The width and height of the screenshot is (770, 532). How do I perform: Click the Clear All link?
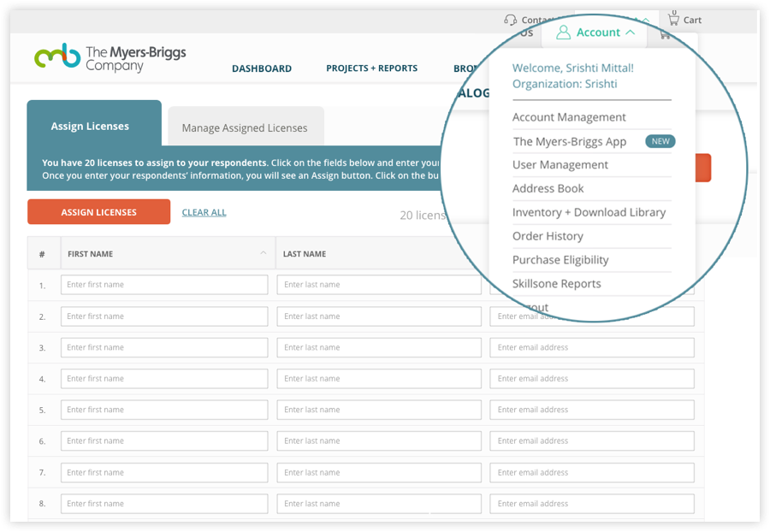(204, 212)
